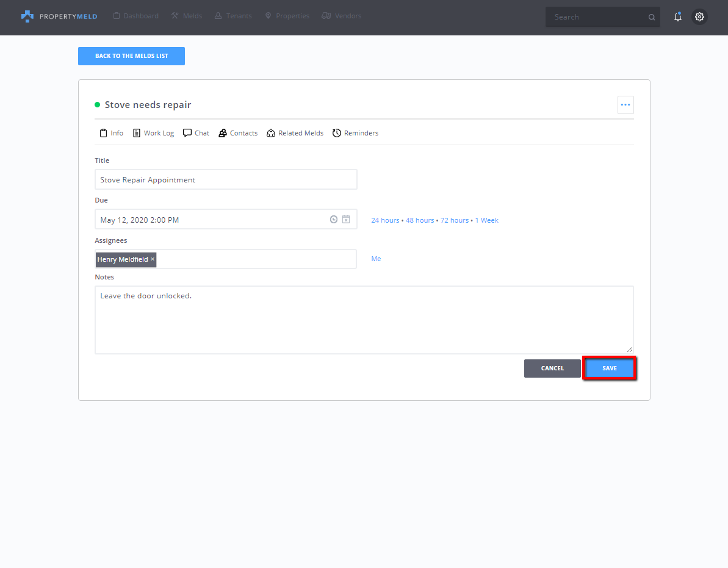The image size is (728, 568).
Task: Assign to Me link
Action: (376, 259)
